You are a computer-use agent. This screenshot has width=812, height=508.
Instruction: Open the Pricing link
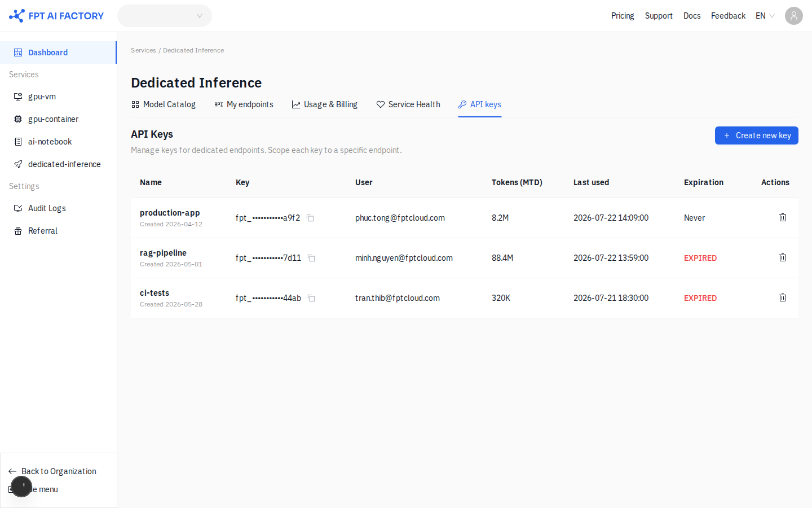(x=623, y=16)
